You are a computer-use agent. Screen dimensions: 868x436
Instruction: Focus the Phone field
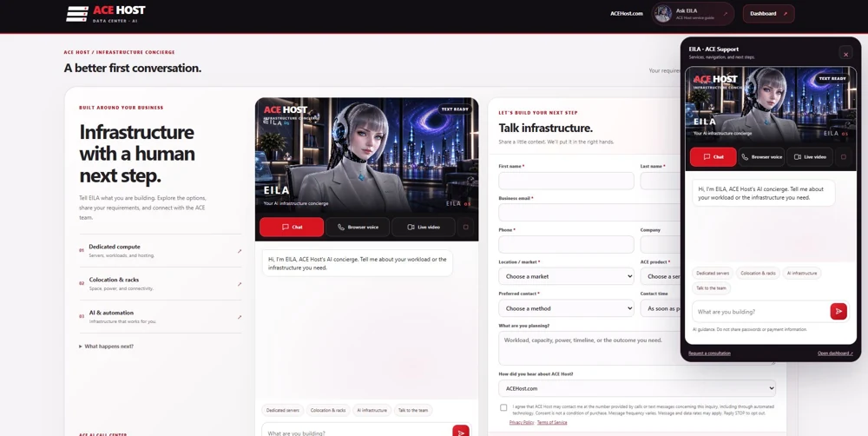coord(566,244)
